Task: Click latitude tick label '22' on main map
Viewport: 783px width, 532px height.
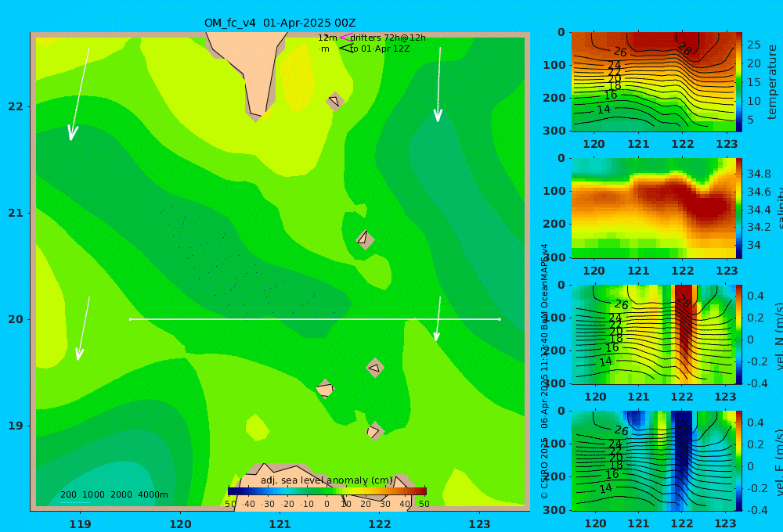Action: coord(16,106)
